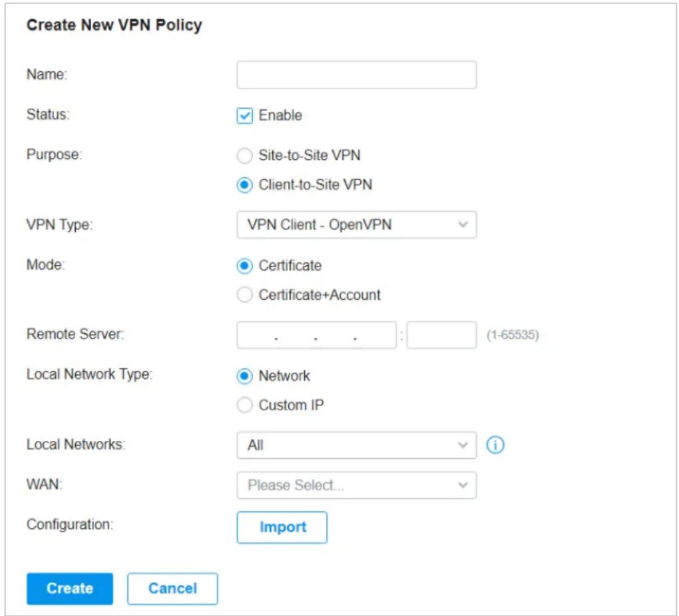Click the Local Networks label
The image size is (679, 616).
(76, 444)
